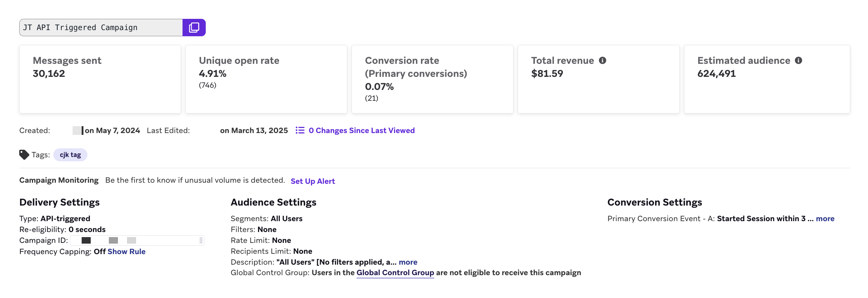Click the 624,491 estimated audience value

(716, 74)
